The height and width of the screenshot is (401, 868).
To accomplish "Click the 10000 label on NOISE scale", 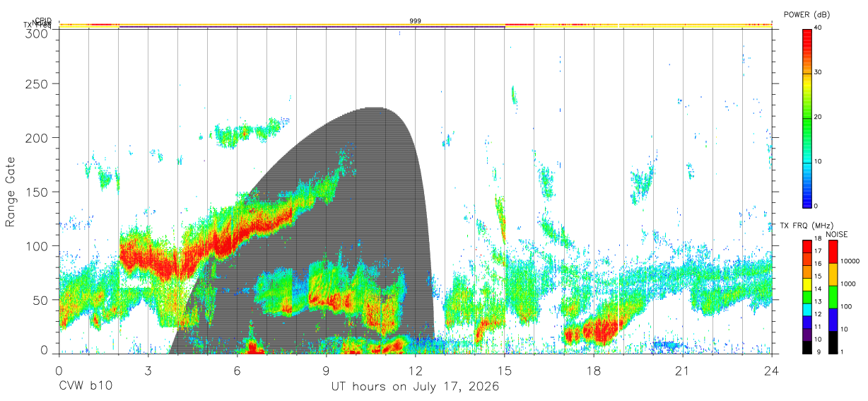I will click(x=850, y=261).
